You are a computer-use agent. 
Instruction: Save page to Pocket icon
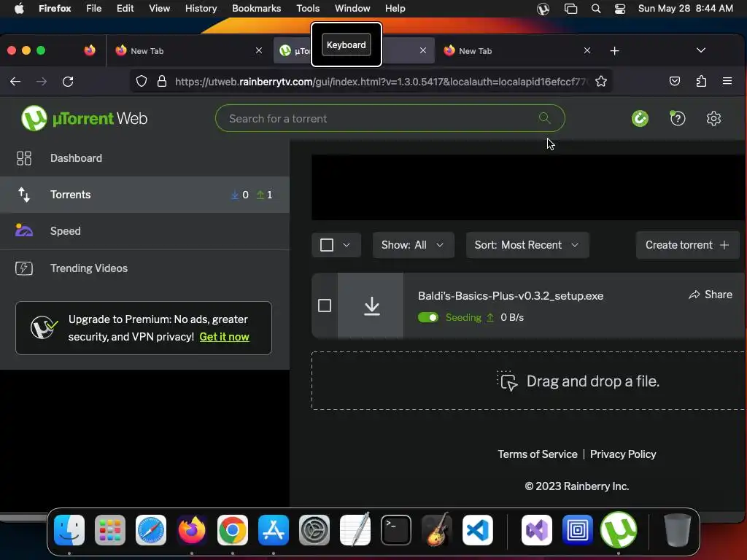[x=675, y=82]
